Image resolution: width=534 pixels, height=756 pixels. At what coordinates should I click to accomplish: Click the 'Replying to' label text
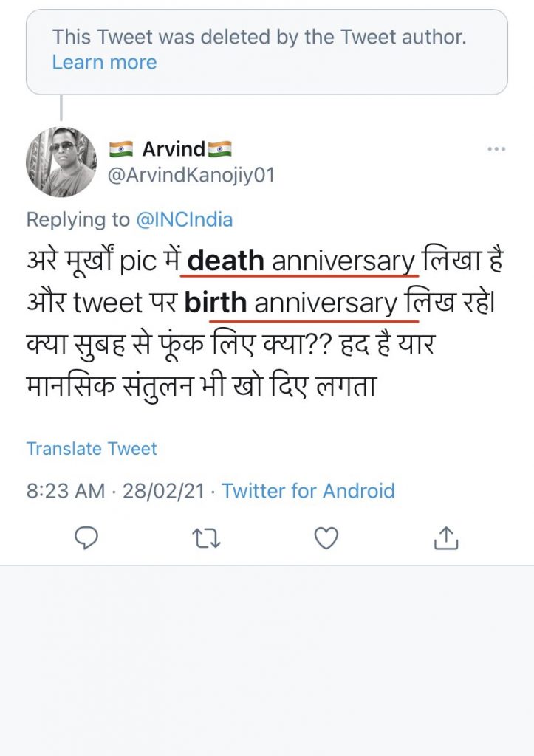(78, 219)
